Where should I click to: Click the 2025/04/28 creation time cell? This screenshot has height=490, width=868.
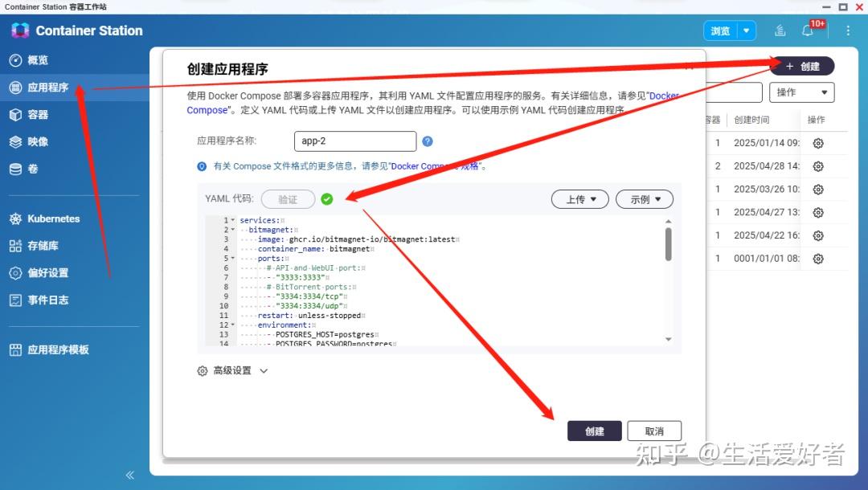tap(767, 166)
